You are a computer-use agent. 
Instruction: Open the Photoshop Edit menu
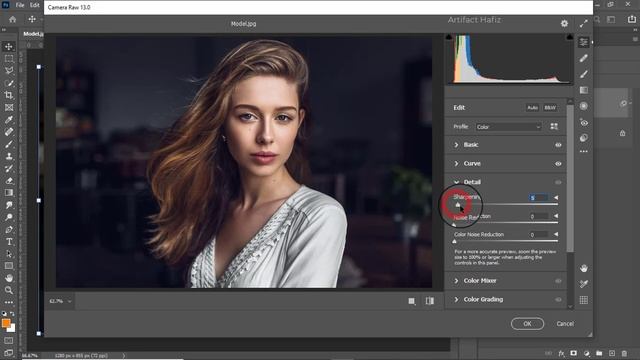pyautogui.click(x=35, y=5)
